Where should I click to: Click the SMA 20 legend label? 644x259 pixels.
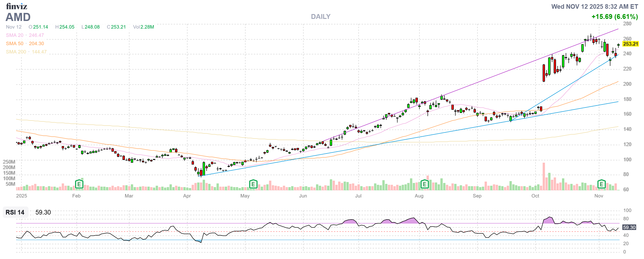point(15,35)
